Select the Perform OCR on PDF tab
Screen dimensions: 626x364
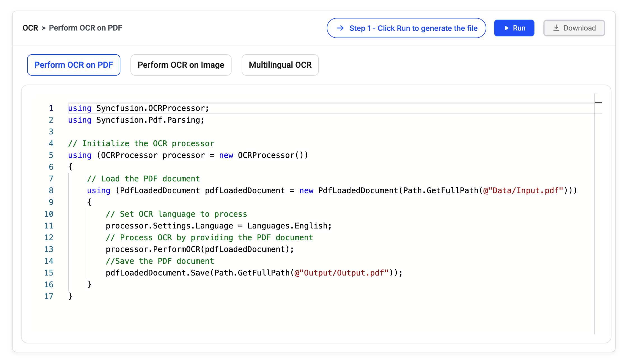coord(74,65)
